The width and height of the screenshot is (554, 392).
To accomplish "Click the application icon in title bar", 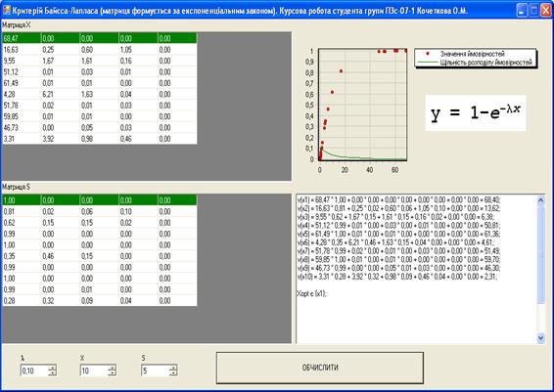I will point(6,10).
